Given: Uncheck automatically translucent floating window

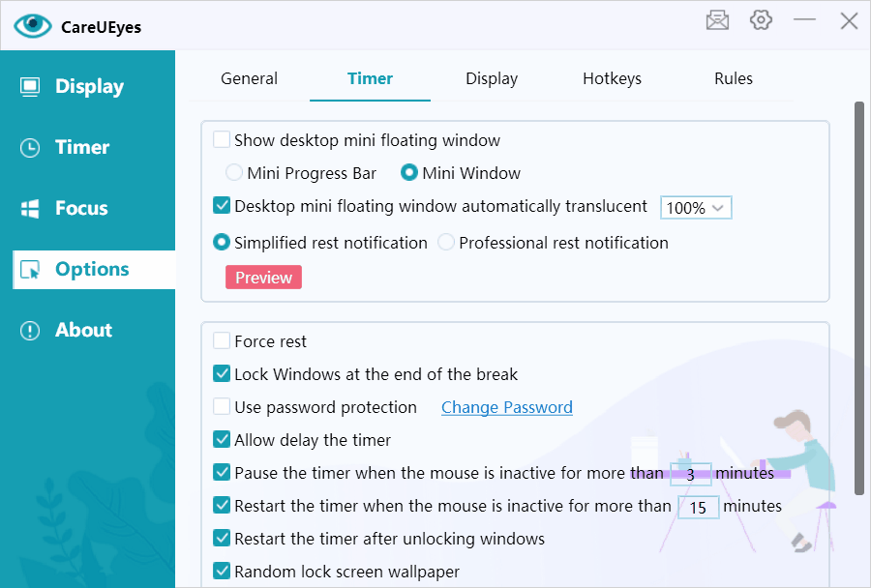Looking at the screenshot, I should [x=222, y=205].
